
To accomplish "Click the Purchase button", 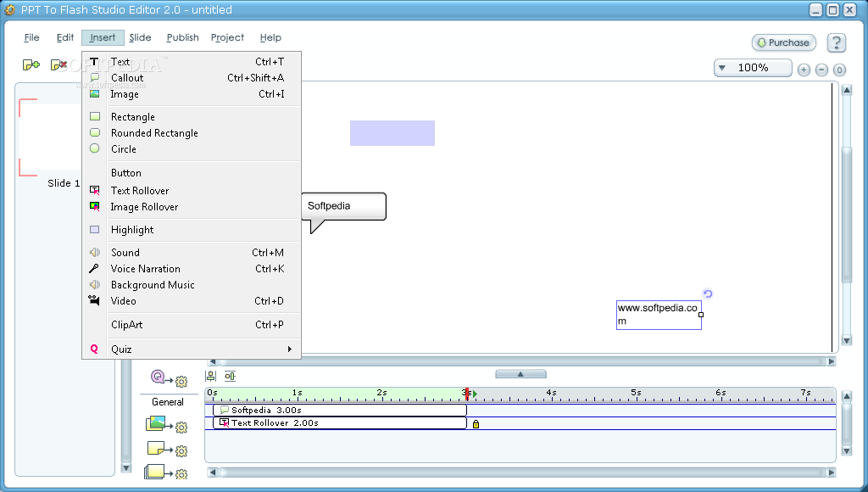I will [784, 42].
